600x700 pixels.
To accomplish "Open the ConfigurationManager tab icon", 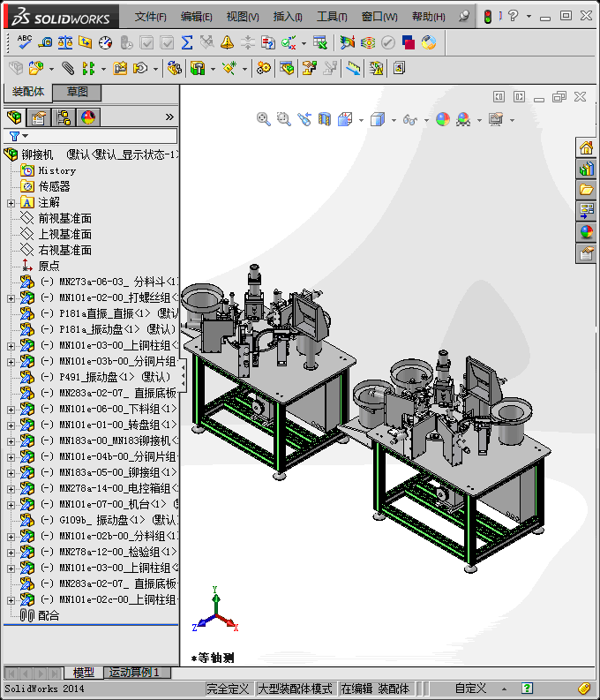I will pyautogui.click(x=64, y=117).
